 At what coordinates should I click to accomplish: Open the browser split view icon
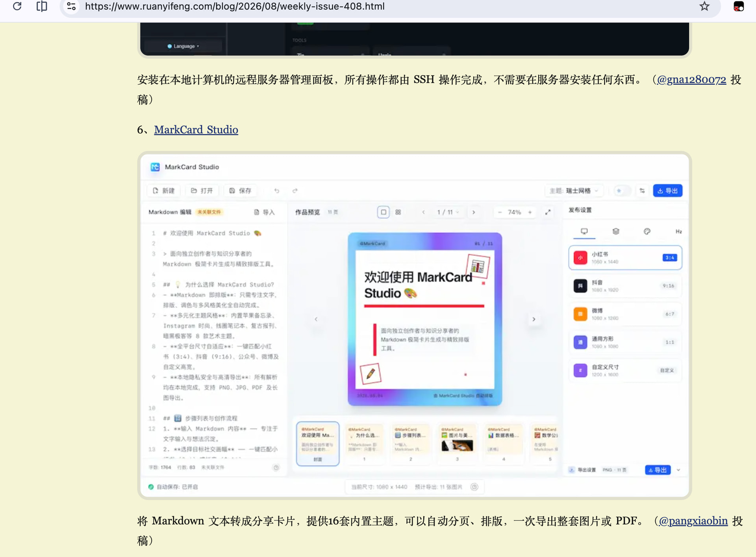[x=42, y=6]
